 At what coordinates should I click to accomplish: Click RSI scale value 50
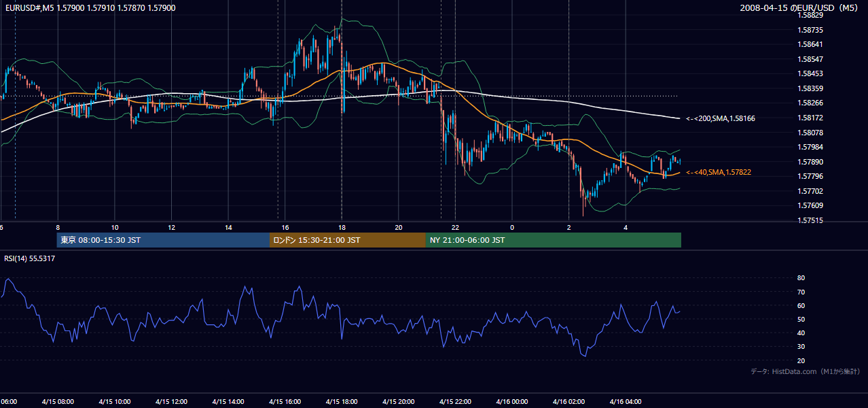point(801,319)
